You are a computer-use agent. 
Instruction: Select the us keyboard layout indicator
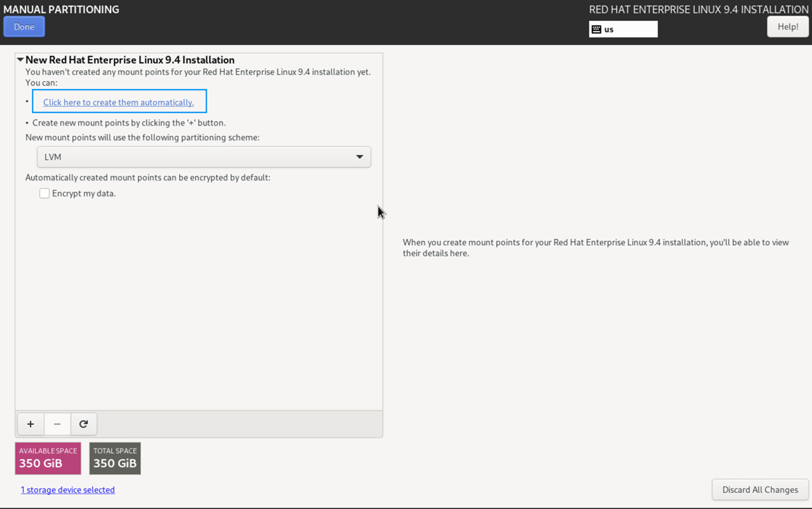tap(623, 29)
